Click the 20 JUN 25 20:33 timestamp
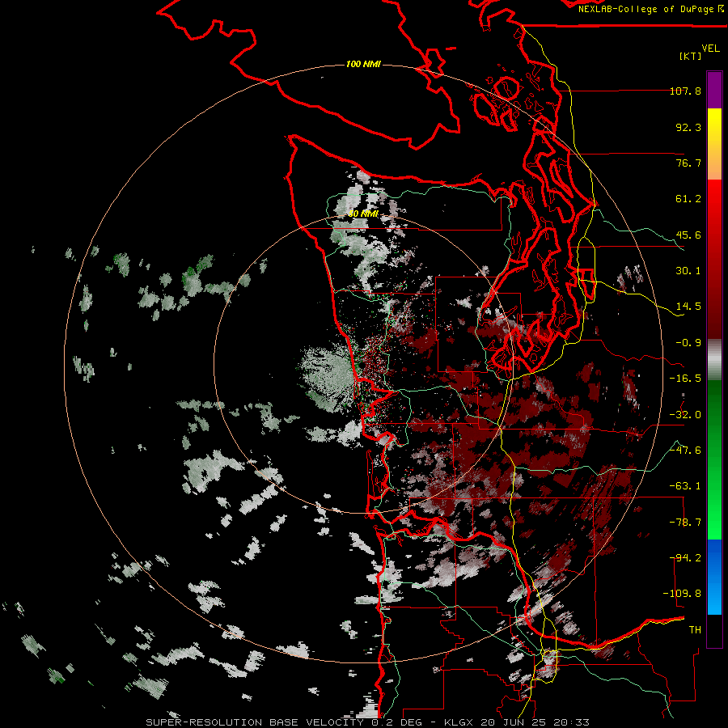 pyautogui.click(x=535, y=722)
